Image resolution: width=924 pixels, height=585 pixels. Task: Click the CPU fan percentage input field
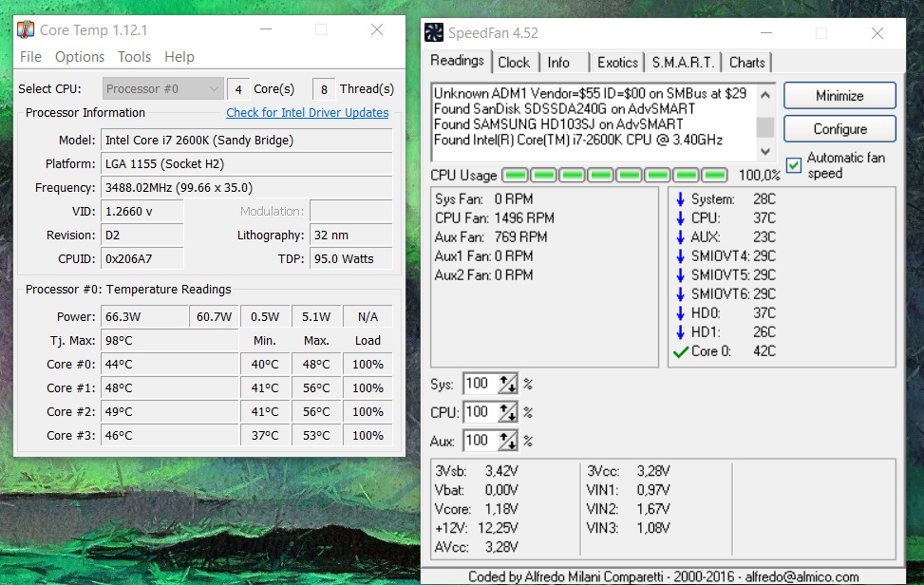[481, 412]
